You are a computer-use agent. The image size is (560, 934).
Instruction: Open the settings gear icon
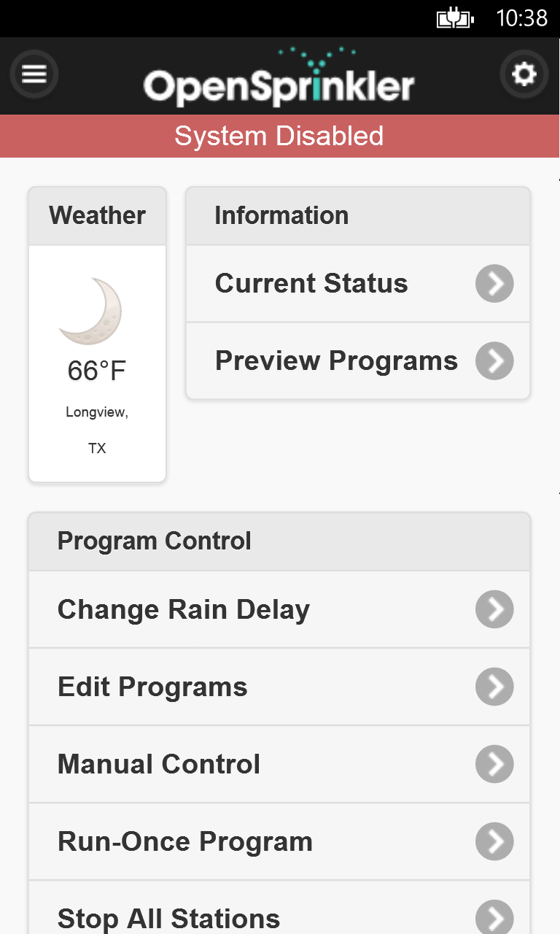point(524,74)
